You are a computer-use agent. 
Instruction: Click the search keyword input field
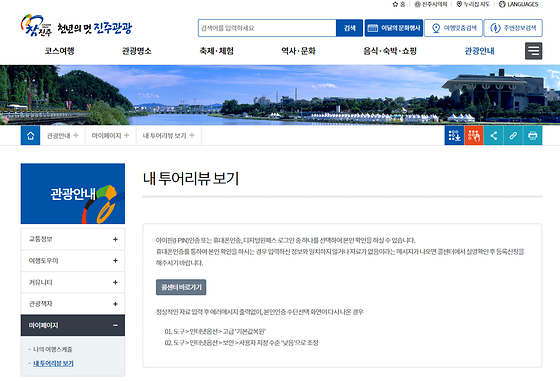tap(267, 28)
